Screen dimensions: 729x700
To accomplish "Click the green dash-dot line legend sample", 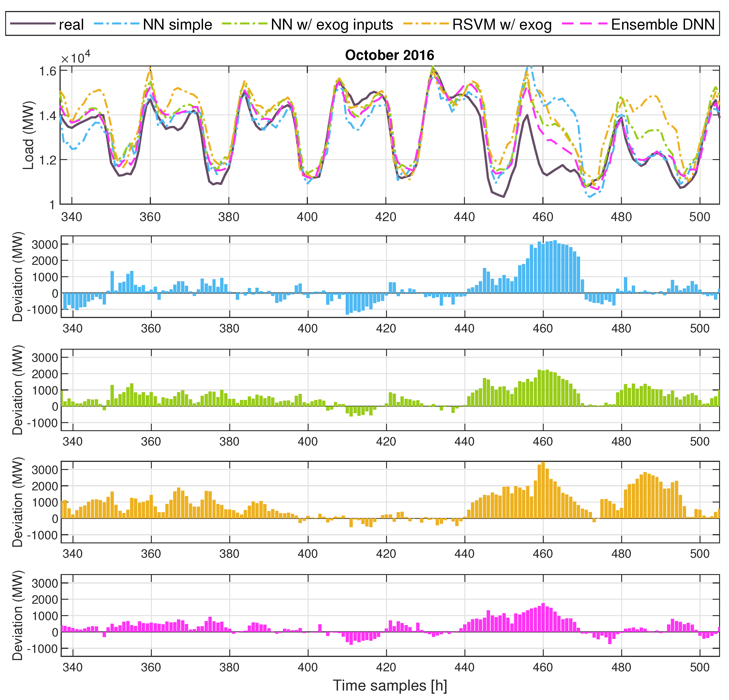I will (244, 24).
